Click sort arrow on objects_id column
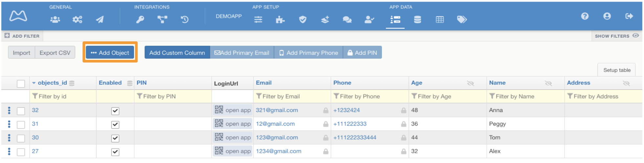Viewport: 644px width, 163px height. (33, 83)
